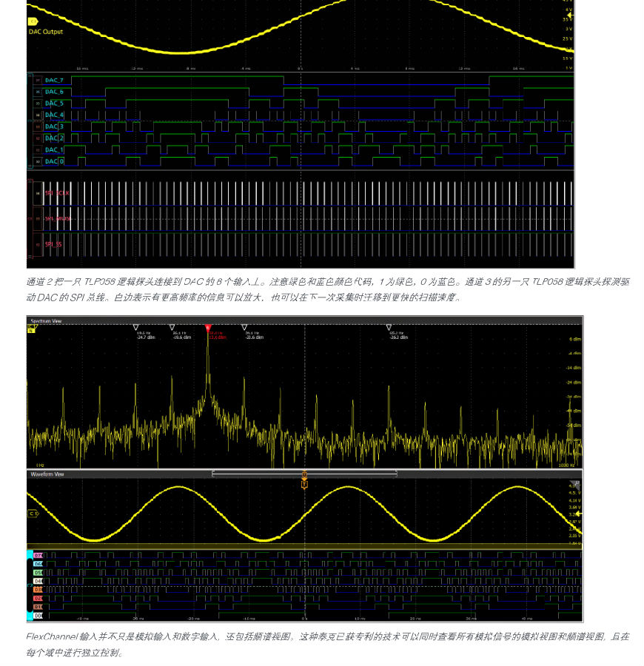Click the caption starting with FlexChannel

click(327, 645)
